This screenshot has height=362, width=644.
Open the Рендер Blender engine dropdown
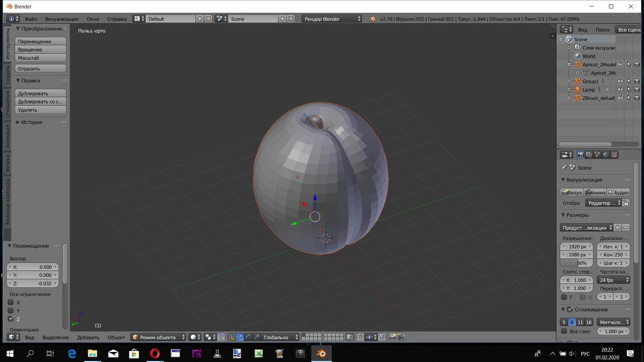point(332,19)
